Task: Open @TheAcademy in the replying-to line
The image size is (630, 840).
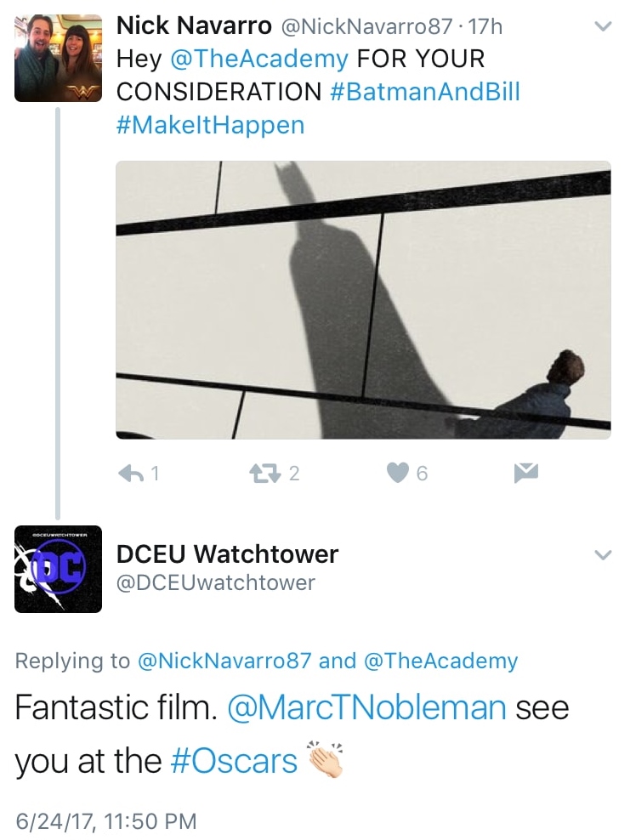Action: tap(441, 661)
